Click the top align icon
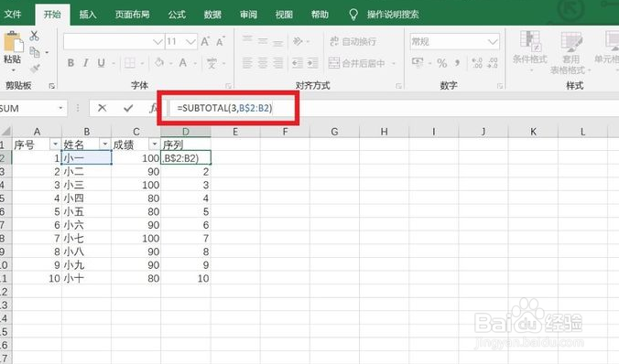Image resolution: width=619 pixels, height=364 pixels. [247, 38]
